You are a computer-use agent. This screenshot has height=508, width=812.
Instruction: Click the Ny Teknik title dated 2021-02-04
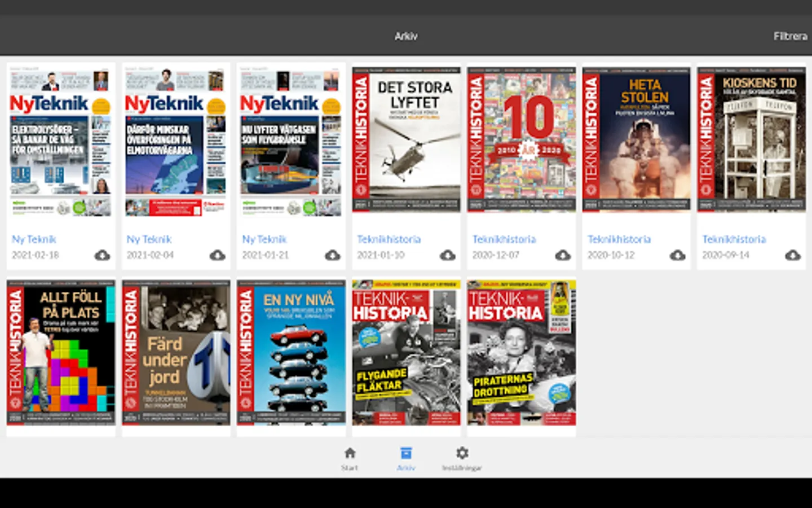[x=149, y=239]
